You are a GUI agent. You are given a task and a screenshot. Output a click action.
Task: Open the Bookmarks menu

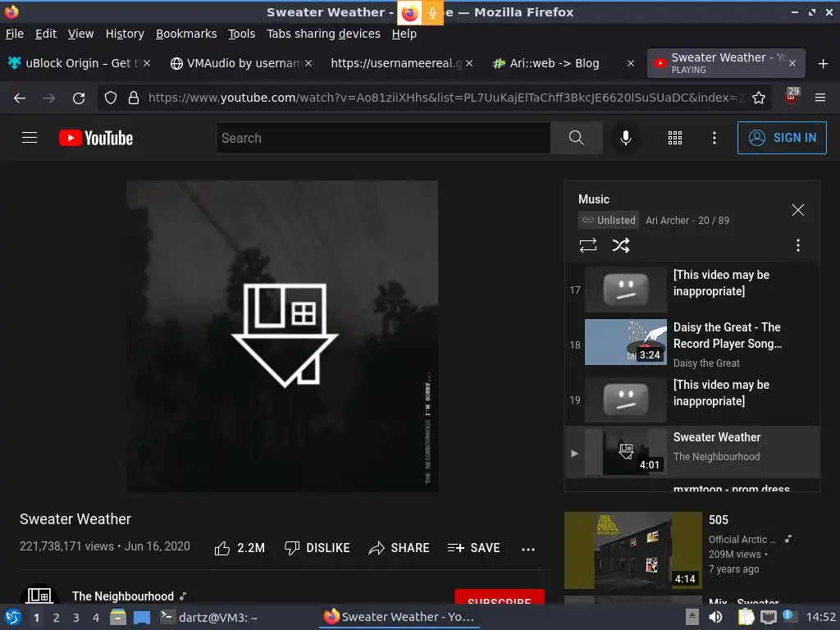tap(186, 34)
